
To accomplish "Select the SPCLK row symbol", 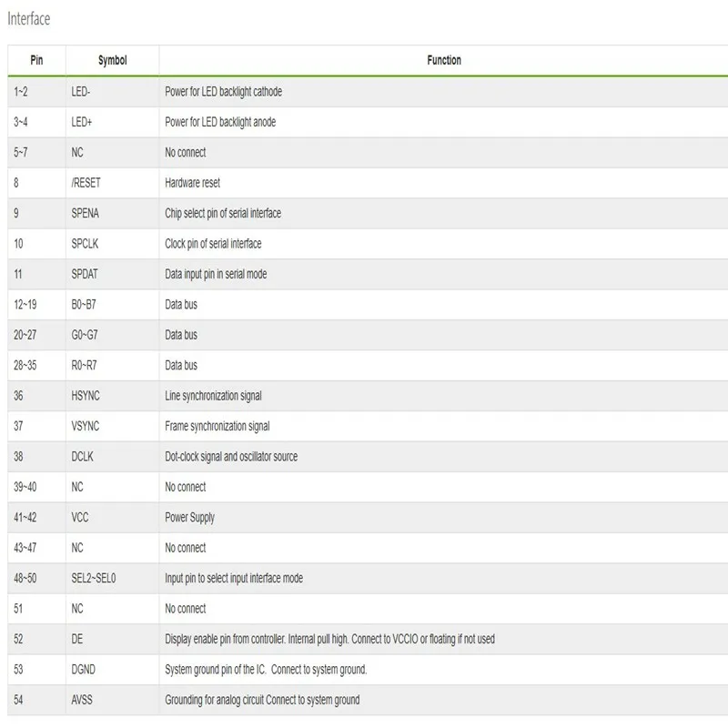I will [x=86, y=244].
